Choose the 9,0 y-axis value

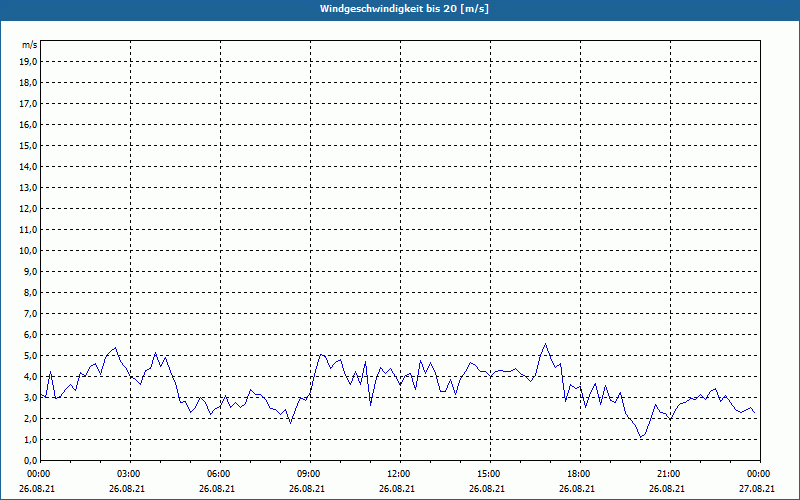pos(30,271)
